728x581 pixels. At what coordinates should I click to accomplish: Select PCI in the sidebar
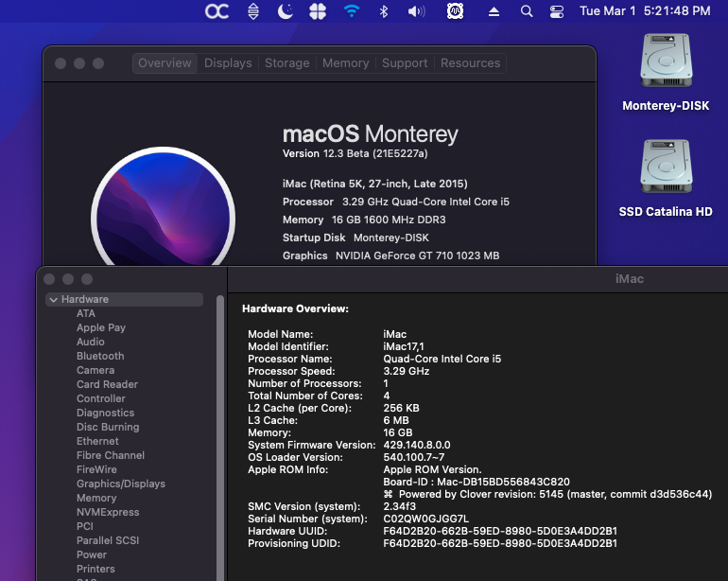85,527
